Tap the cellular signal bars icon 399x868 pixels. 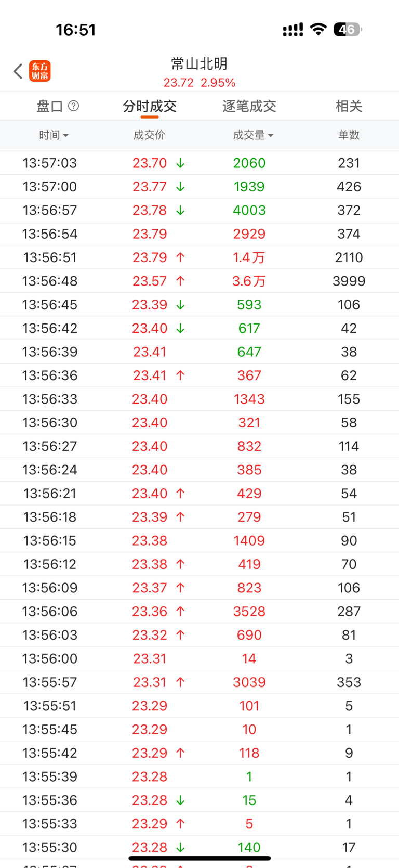(x=292, y=30)
